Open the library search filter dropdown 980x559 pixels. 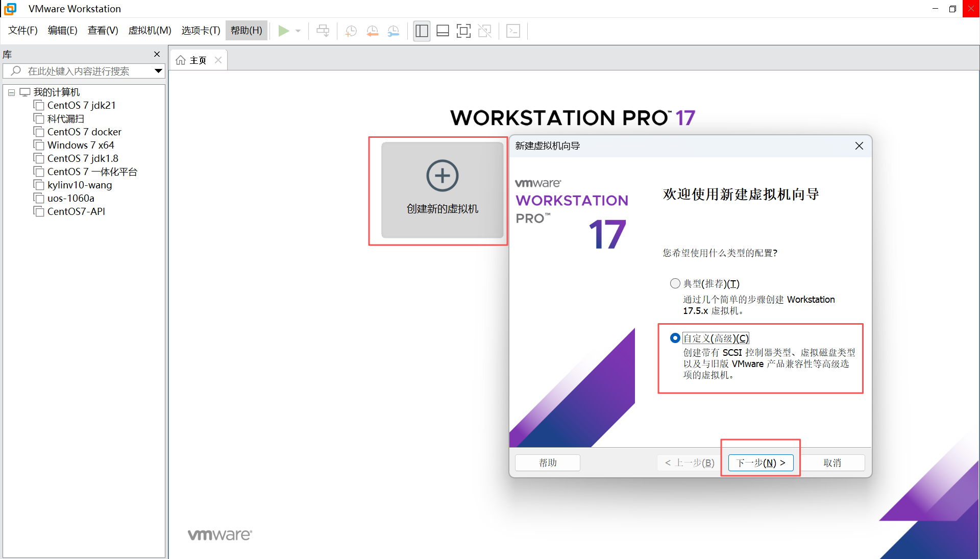(158, 71)
